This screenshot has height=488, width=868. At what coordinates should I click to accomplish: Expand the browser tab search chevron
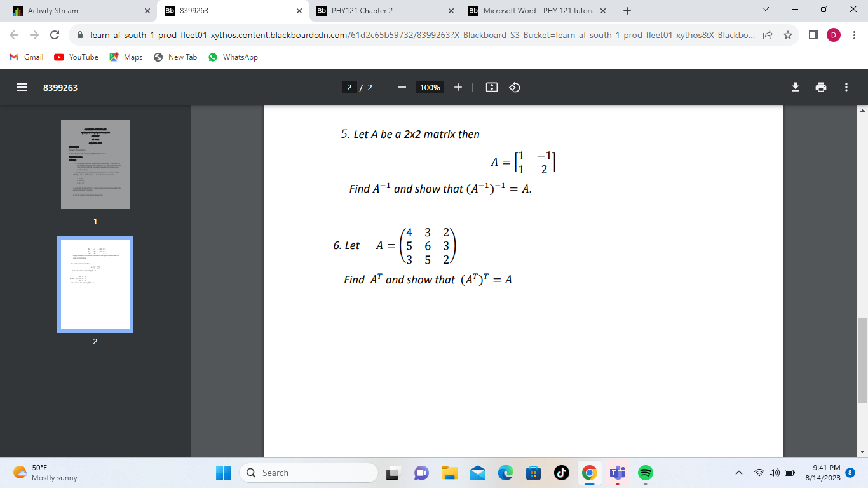[764, 10]
